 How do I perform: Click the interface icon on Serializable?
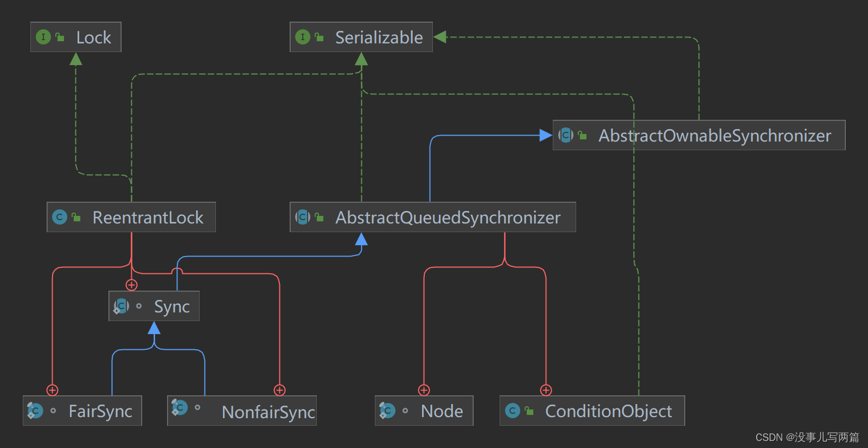pos(303,37)
